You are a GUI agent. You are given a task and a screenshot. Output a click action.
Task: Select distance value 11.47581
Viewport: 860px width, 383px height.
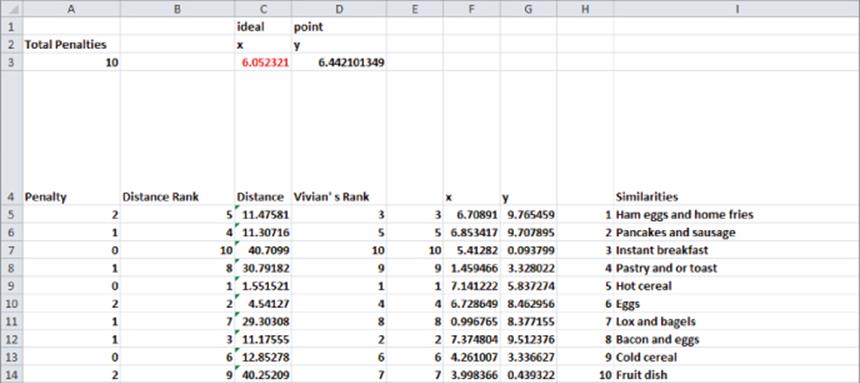tap(263, 215)
